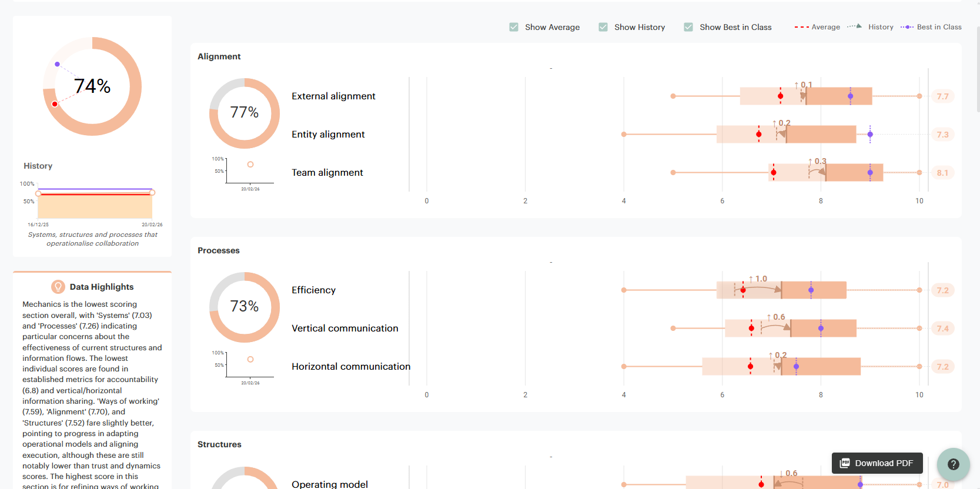Click the 74% overall donut chart
The width and height of the screenshot is (980, 489).
(x=92, y=86)
